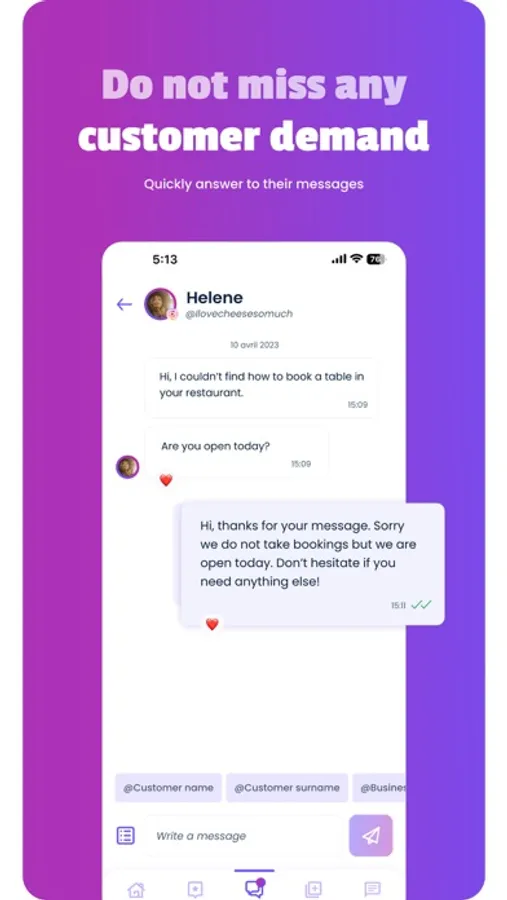Open the star reviews icon in the bottom bar
The width and height of the screenshot is (507, 900).
(x=195, y=890)
